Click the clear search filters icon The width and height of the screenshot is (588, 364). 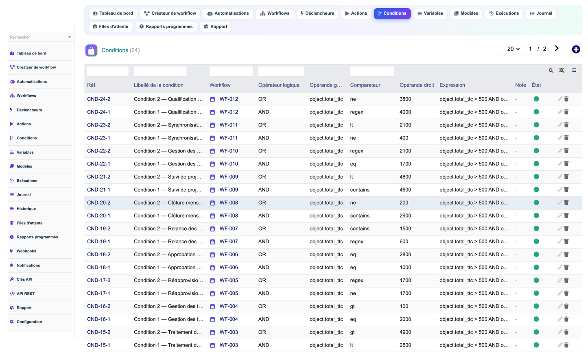(x=562, y=70)
